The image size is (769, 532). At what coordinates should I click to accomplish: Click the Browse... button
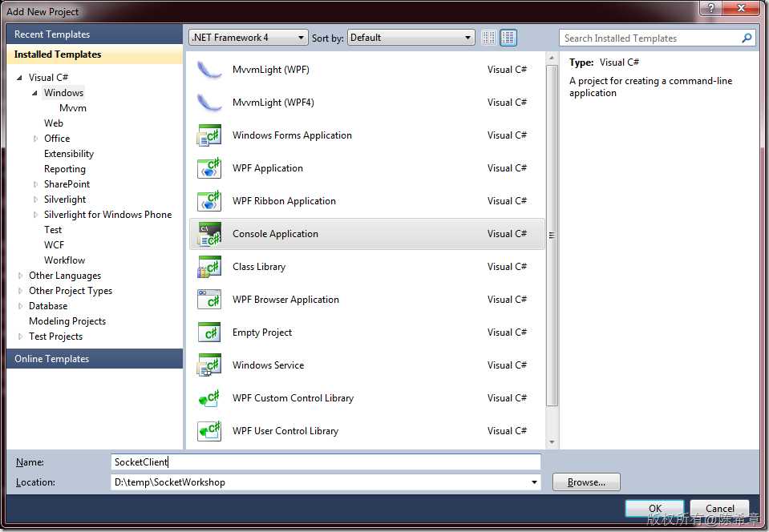[x=586, y=482]
